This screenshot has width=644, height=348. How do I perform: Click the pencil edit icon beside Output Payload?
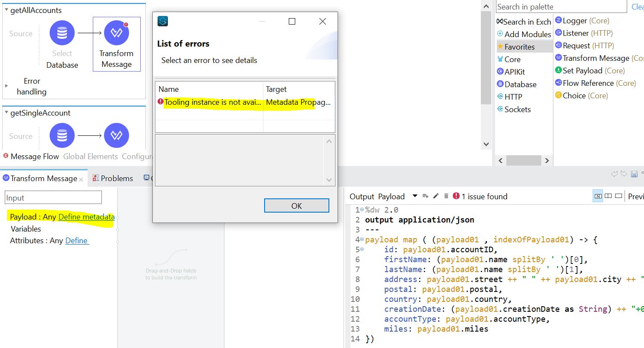436,196
